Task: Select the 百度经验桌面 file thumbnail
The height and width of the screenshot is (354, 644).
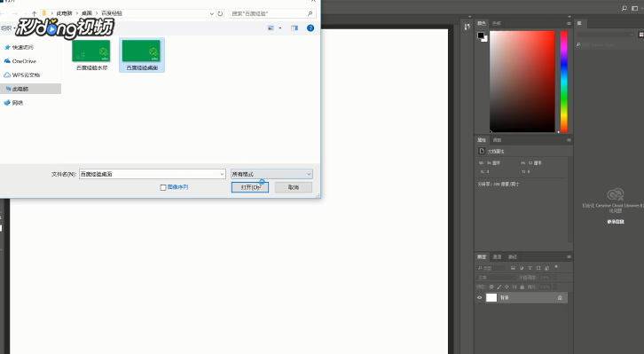Action: [142, 55]
